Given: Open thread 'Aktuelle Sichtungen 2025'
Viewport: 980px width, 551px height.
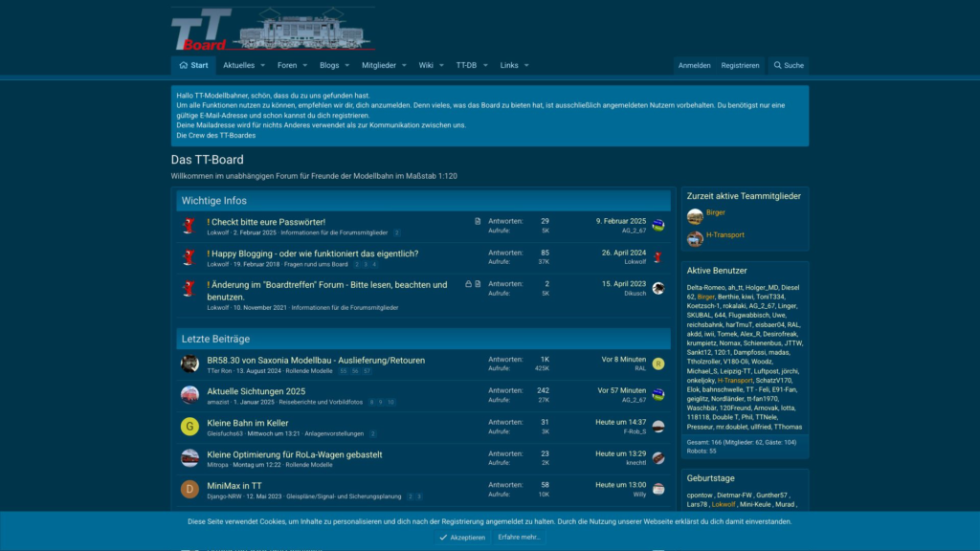Looking at the screenshot, I should [256, 391].
